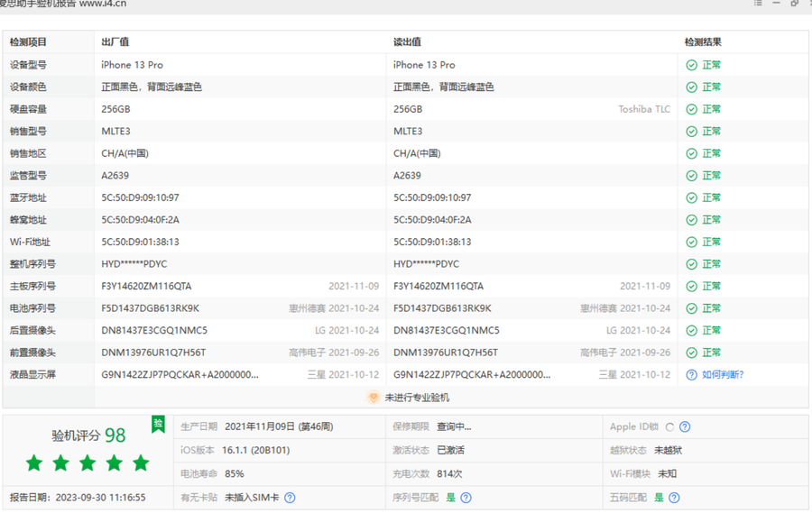The height and width of the screenshot is (513, 812).
Task: Click the orange shield icon beside 未进行专业验机
Action: pyautogui.click(x=373, y=398)
